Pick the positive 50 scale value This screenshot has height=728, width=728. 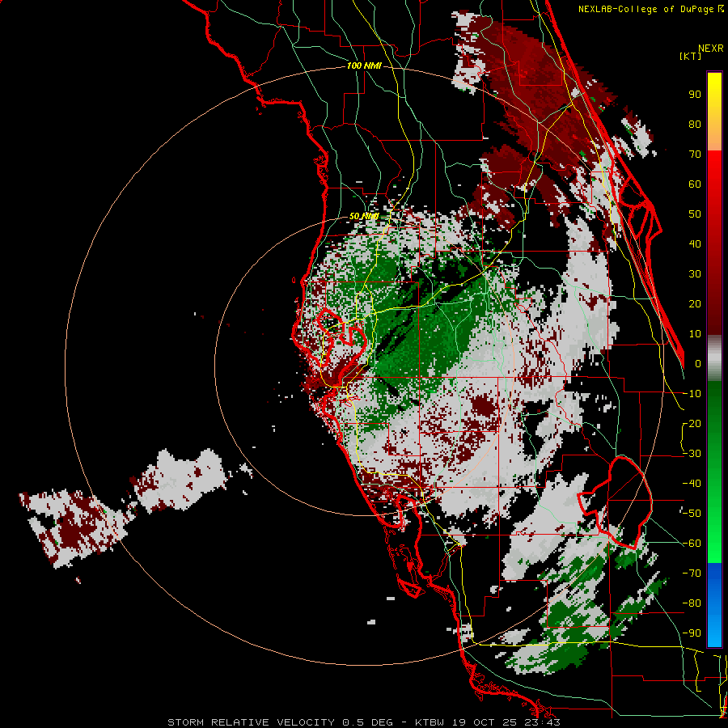(695, 214)
